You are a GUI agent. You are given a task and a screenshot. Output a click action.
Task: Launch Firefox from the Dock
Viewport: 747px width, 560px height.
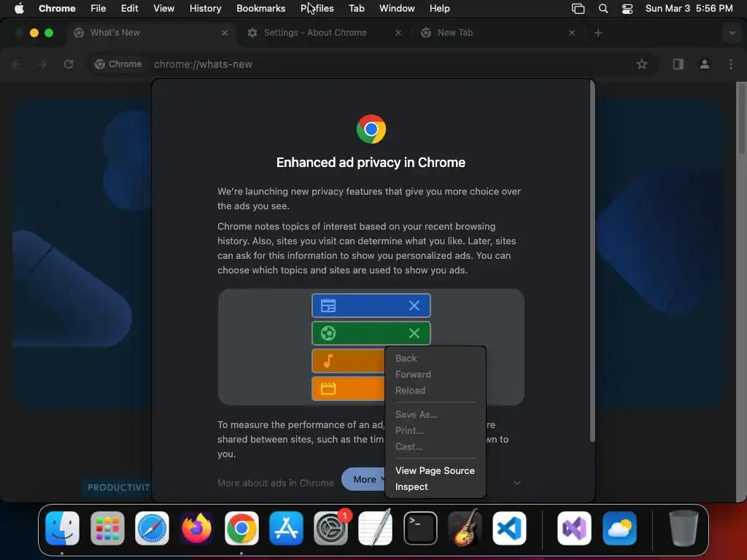197,528
